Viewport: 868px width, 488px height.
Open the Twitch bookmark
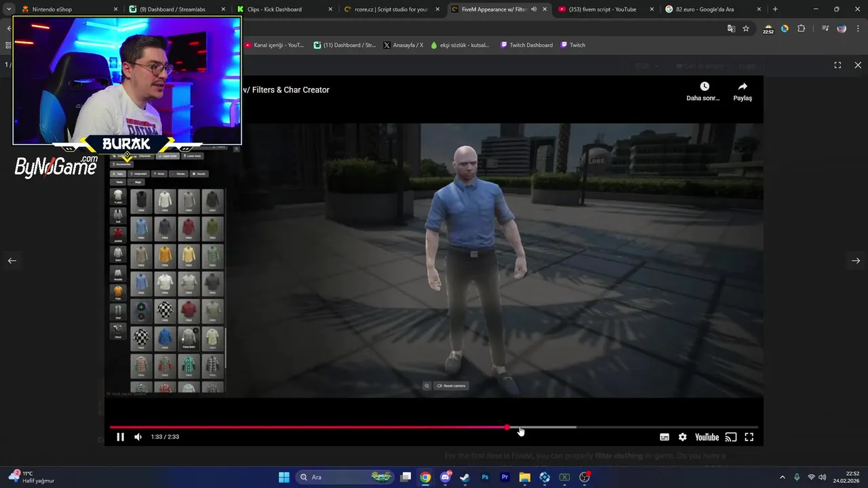573,45
